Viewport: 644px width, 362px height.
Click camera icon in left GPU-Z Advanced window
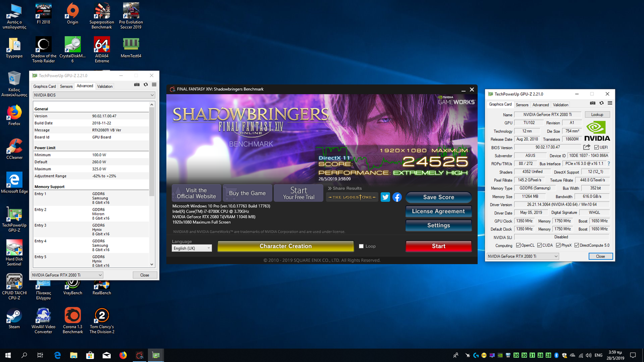(137, 85)
